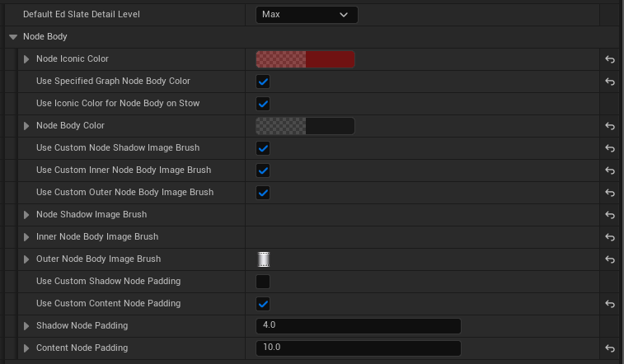
Task: Uncheck Use Custom Content Node Padding
Action: point(263,304)
